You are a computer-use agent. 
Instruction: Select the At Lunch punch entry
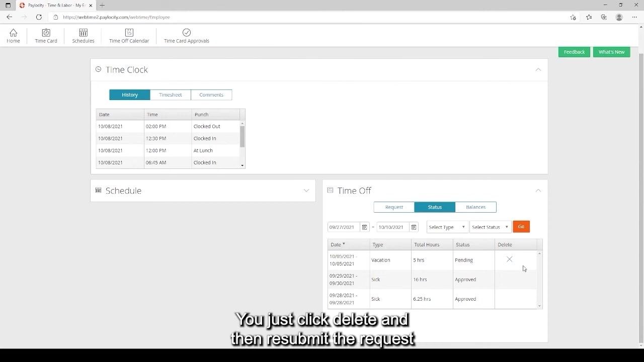coord(168,150)
